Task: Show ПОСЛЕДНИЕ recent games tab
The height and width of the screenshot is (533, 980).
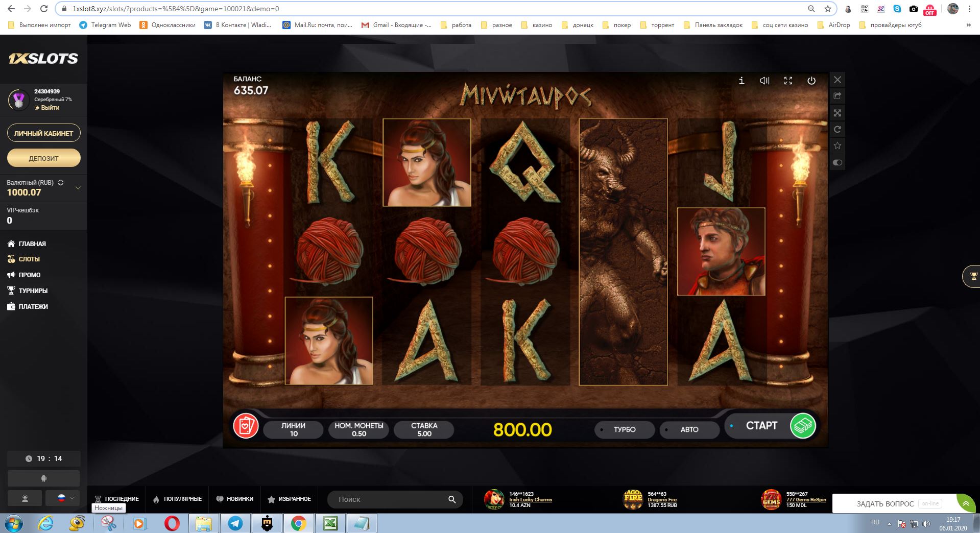Action: tap(117, 499)
